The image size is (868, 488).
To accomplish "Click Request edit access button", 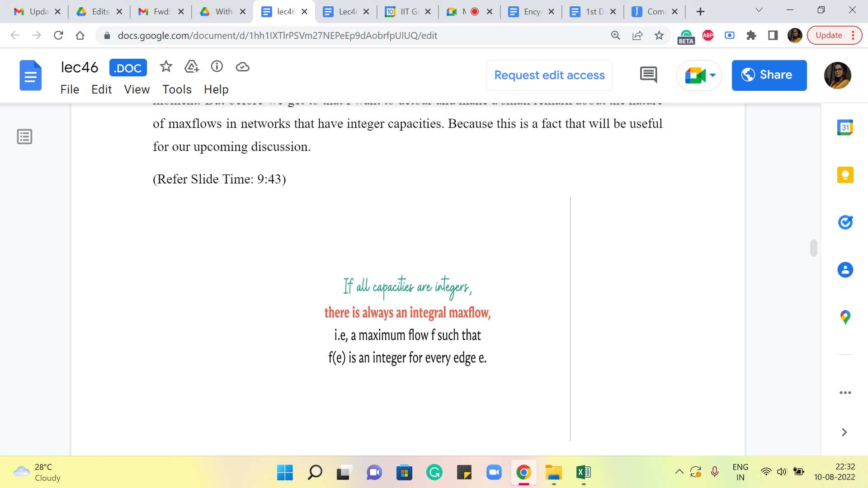I will [549, 75].
